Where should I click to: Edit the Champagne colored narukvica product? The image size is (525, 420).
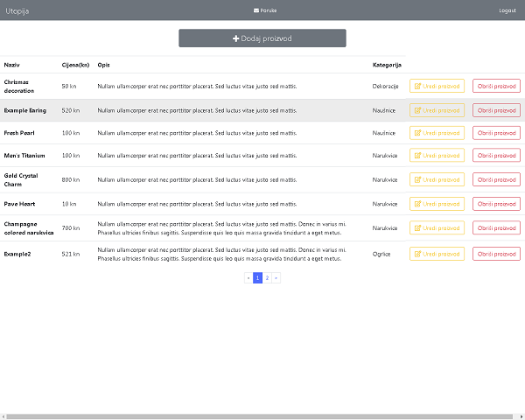tap(437, 227)
